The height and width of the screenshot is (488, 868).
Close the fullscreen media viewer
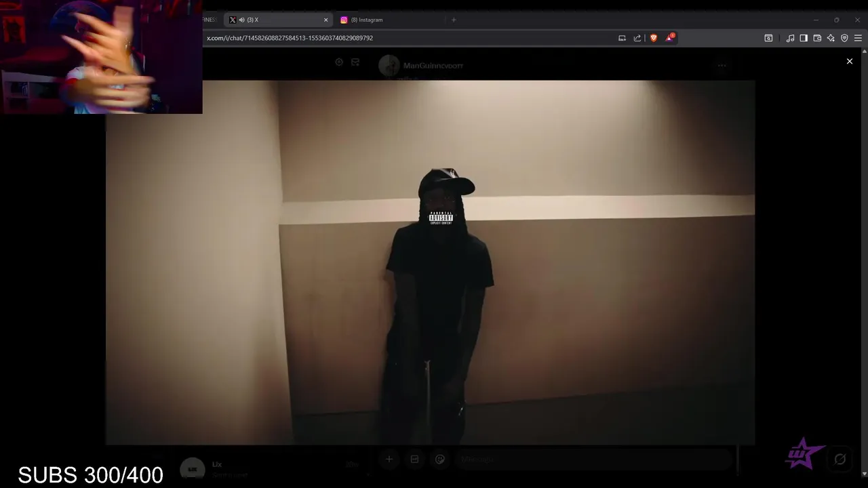849,61
